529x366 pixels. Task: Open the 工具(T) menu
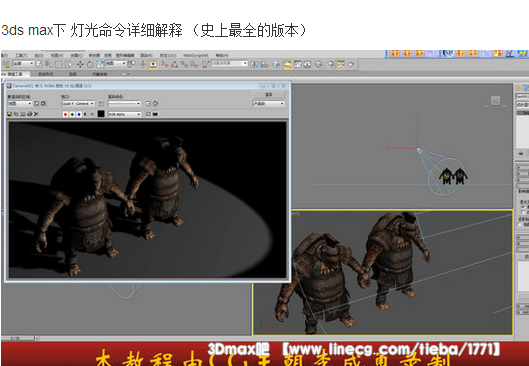coord(21,55)
